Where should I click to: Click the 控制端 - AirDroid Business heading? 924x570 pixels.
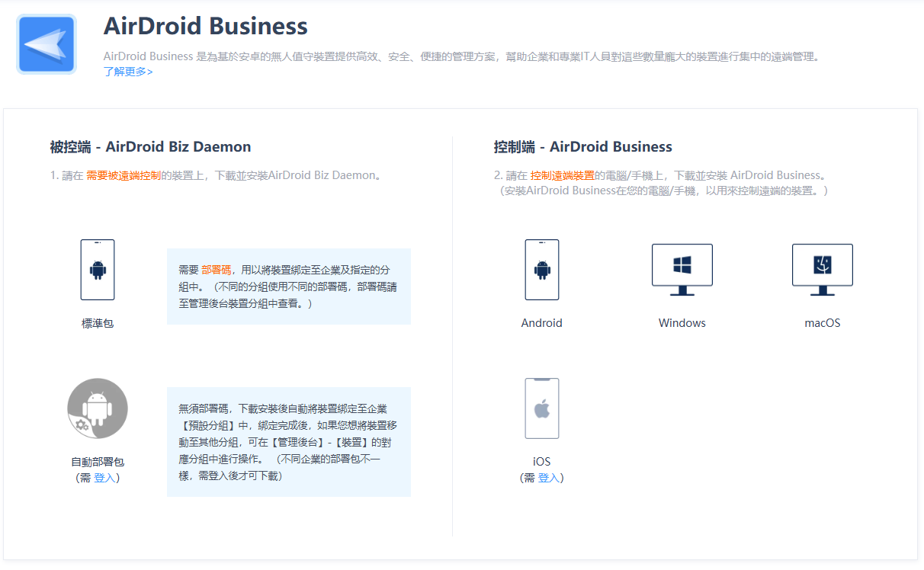coord(583,147)
